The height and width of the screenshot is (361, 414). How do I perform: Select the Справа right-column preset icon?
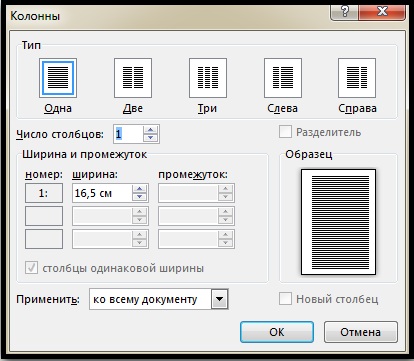click(x=357, y=78)
